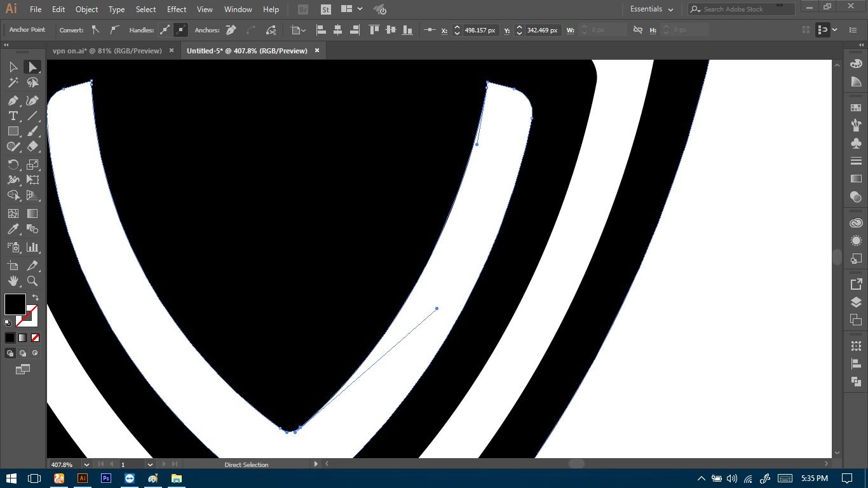Select the Shaper tool
The image size is (868, 488).
pyautogui.click(x=13, y=146)
